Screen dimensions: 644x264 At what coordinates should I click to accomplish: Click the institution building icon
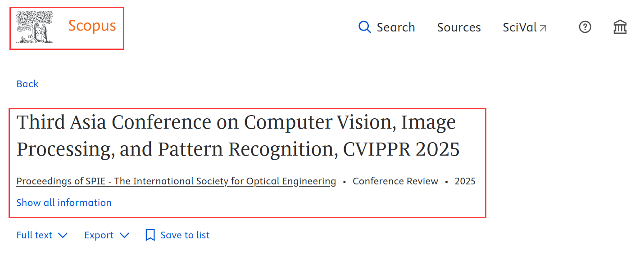coord(620,27)
